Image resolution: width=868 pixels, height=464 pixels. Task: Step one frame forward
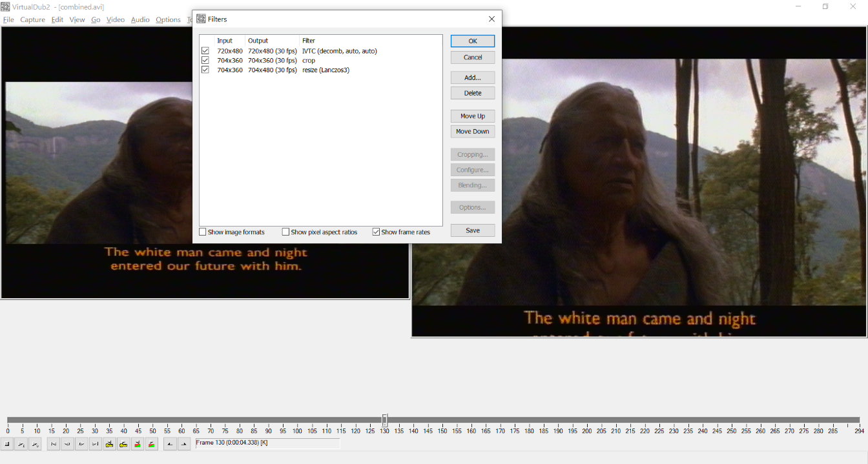81,444
